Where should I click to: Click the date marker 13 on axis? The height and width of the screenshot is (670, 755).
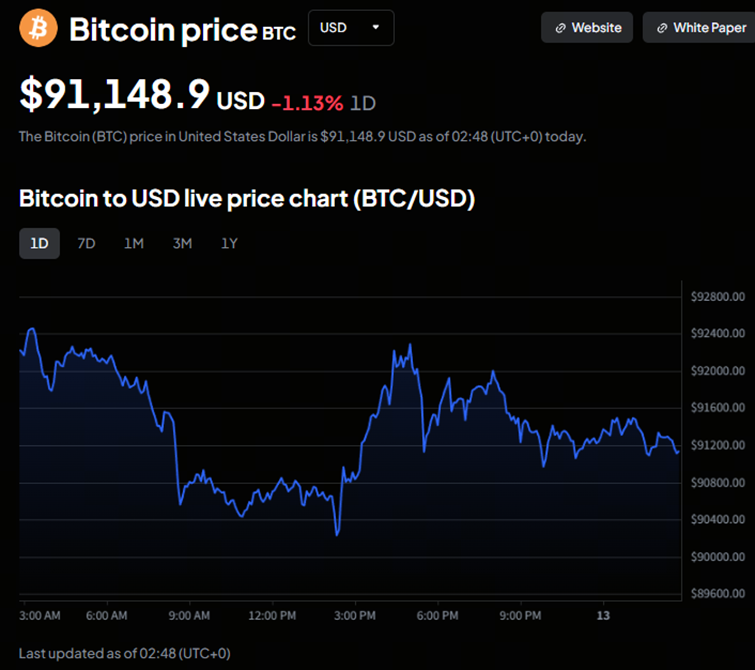603,615
